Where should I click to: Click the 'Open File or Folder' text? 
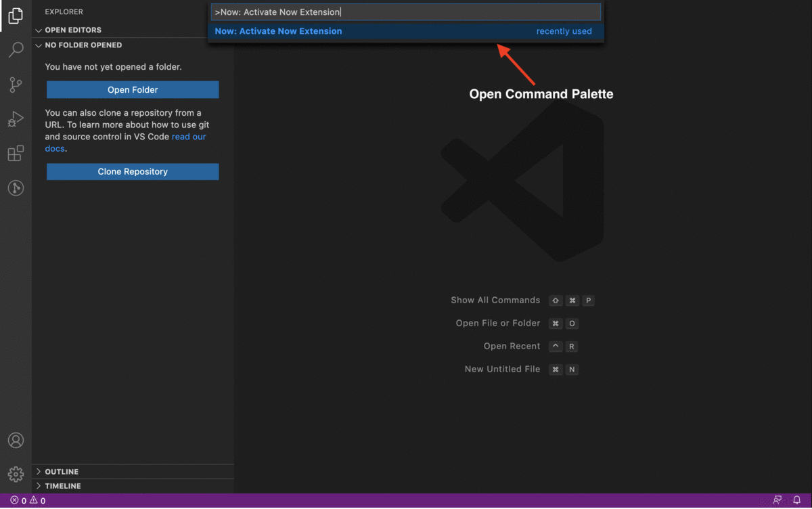click(x=498, y=323)
